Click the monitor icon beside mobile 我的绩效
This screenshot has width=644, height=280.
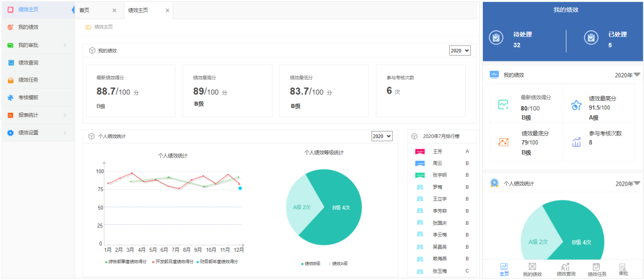coord(494,75)
